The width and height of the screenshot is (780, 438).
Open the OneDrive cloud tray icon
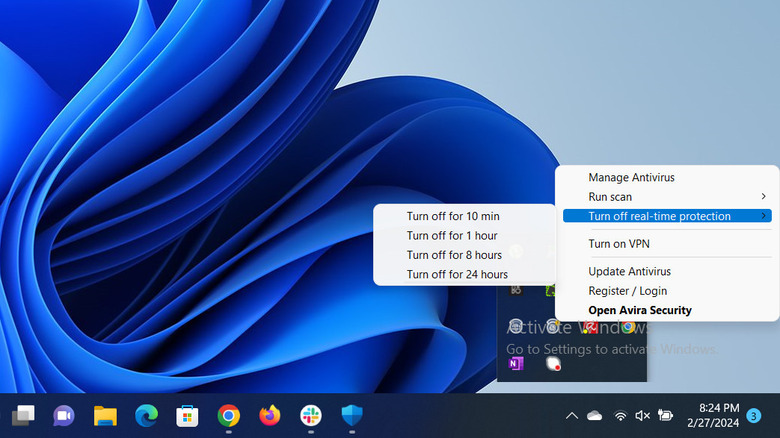(x=595, y=415)
